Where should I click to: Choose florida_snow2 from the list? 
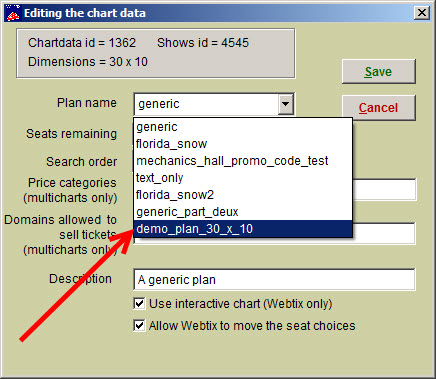click(x=243, y=195)
